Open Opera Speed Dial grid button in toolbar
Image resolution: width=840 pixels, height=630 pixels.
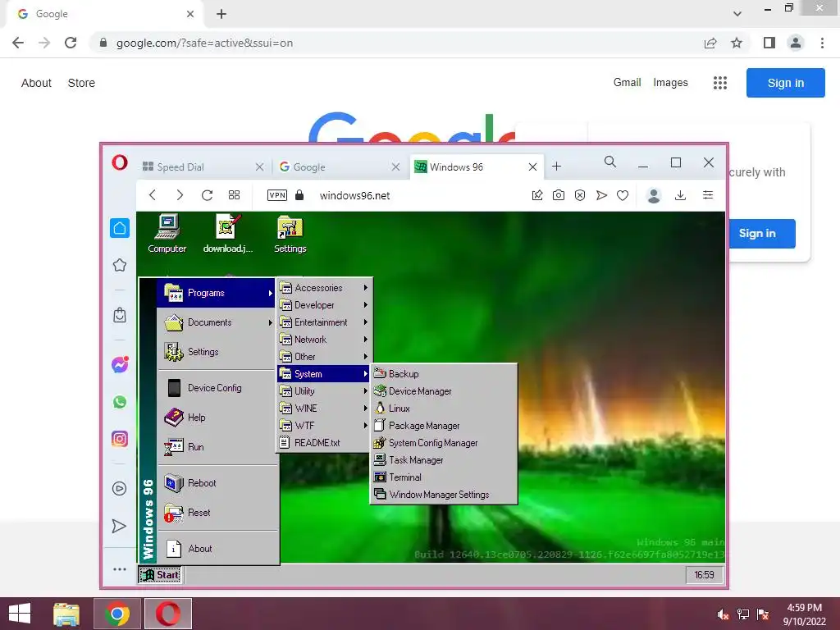(x=234, y=195)
